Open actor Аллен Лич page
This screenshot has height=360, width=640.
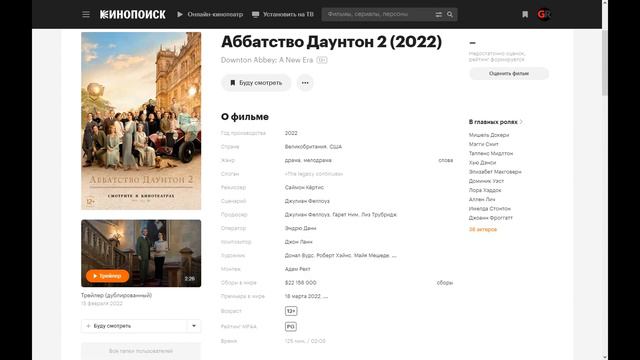click(x=482, y=199)
